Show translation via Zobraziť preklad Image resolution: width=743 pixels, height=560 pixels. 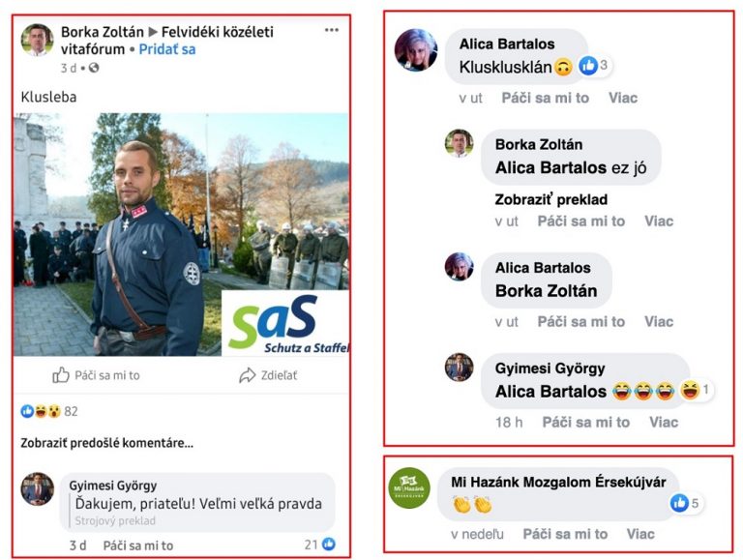point(551,199)
